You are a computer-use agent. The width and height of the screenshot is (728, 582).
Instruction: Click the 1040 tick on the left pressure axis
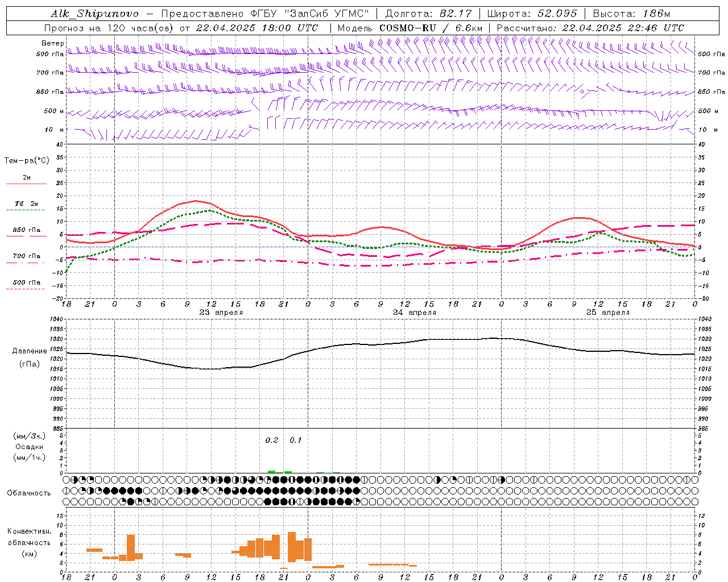click(57, 319)
